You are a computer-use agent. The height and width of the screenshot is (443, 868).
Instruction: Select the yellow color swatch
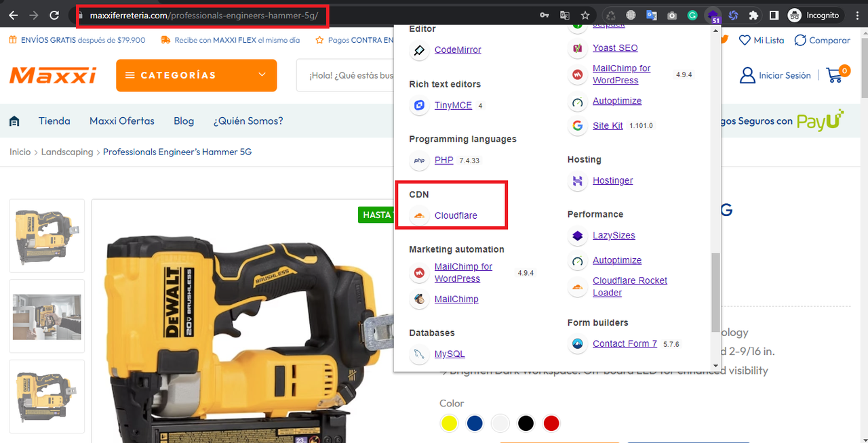[449, 424]
